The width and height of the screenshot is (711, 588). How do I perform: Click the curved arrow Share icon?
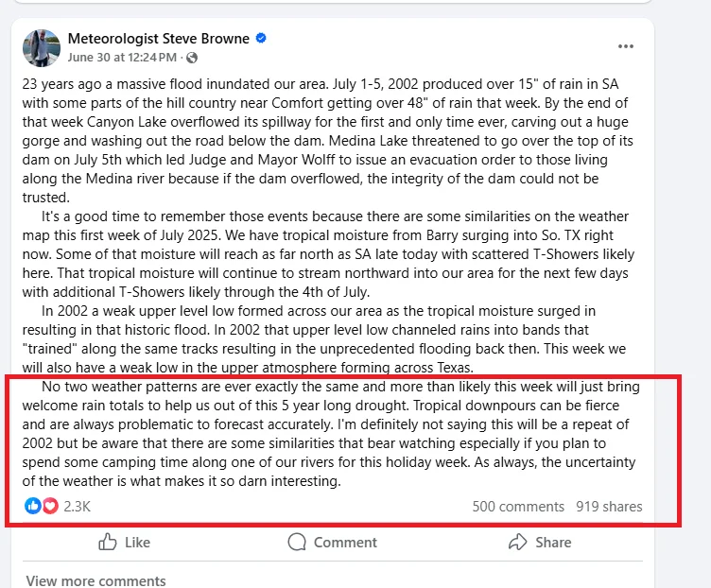(x=517, y=542)
